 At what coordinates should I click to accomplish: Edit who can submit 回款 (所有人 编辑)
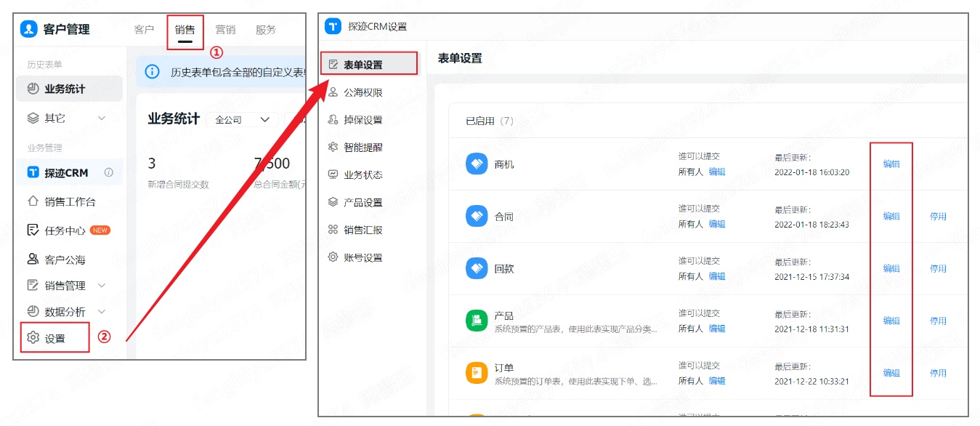click(x=717, y=277)
